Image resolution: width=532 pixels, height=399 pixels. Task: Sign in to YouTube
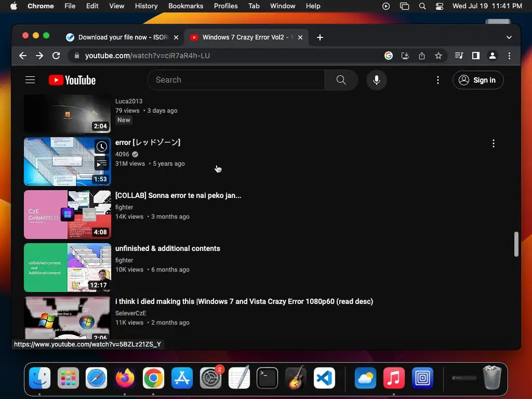click(x=478, y=80)
